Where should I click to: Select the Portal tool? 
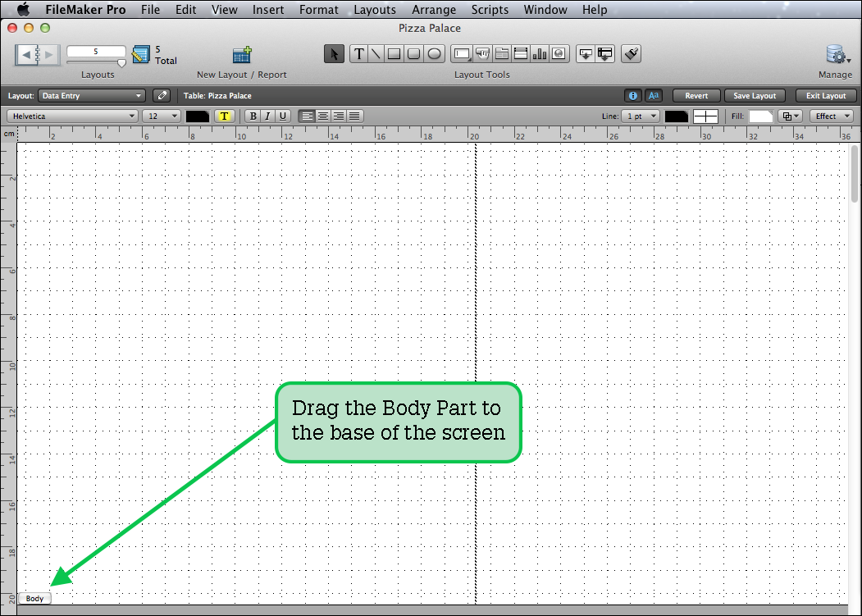point(521,54)
